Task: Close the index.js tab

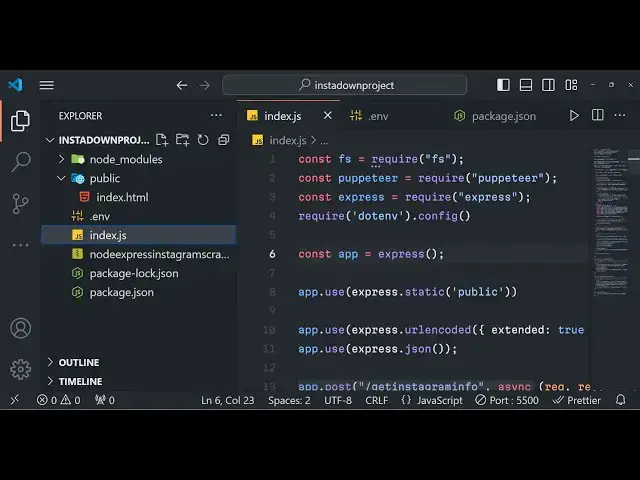Action: coord(327,116)
